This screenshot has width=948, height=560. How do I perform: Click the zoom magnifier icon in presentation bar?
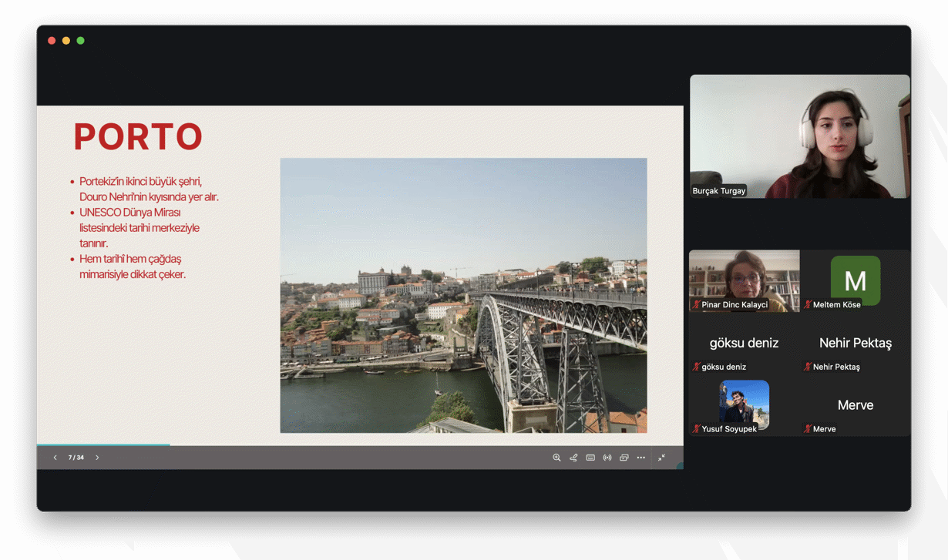coord(556,458)
